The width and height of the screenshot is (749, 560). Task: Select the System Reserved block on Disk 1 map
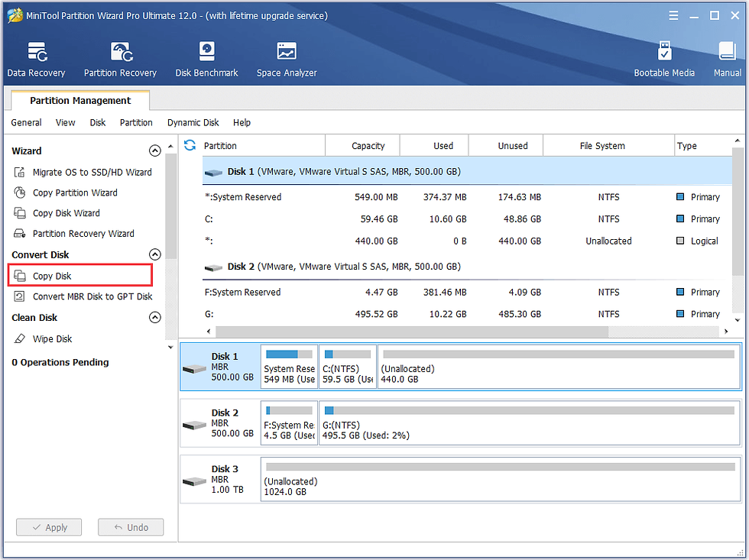pyautogui.click(x=289, y=367)
